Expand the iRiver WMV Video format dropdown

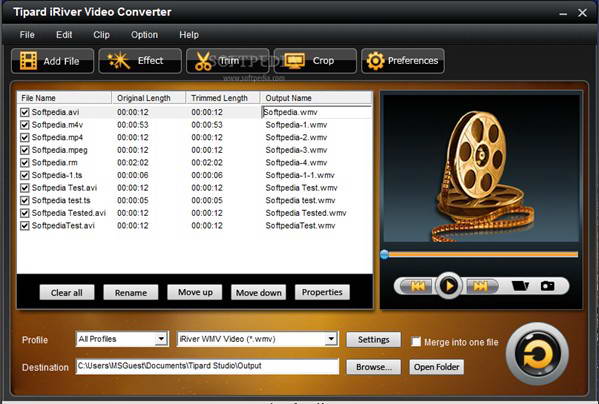pyautogui.click(x=331, y=339)
